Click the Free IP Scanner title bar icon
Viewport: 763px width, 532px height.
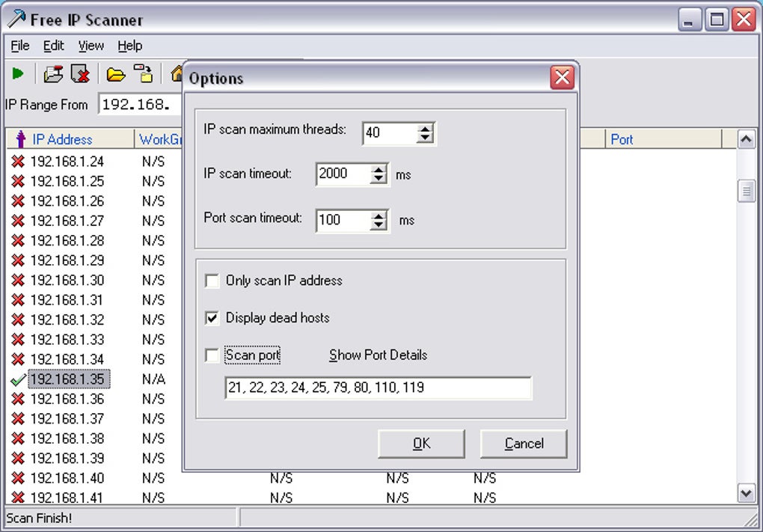tap(16, 19)
